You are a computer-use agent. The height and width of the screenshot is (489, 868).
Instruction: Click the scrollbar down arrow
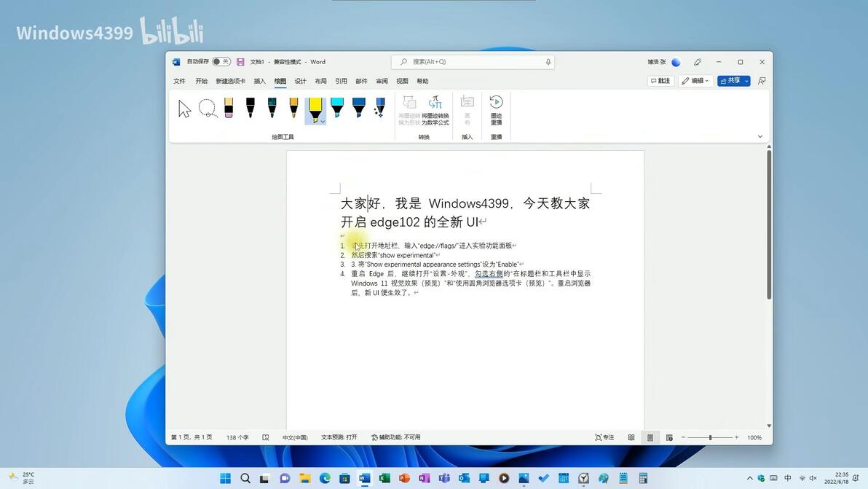(x=769, y=426)
